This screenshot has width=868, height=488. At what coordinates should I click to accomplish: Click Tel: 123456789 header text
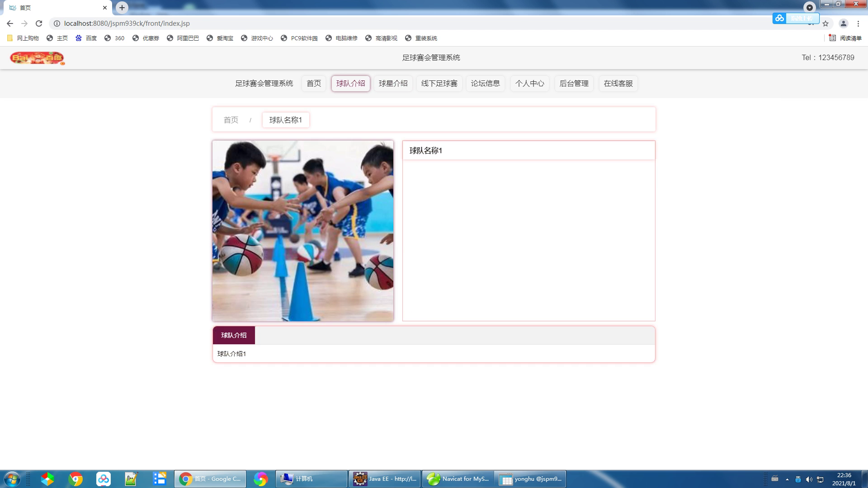828,58
